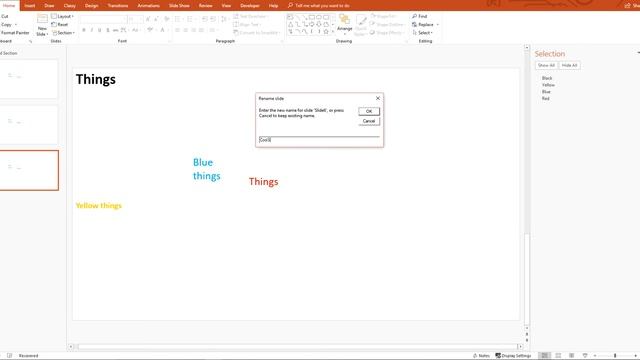Click the Align Text button
640x360 pixels.
coord(247,24)
